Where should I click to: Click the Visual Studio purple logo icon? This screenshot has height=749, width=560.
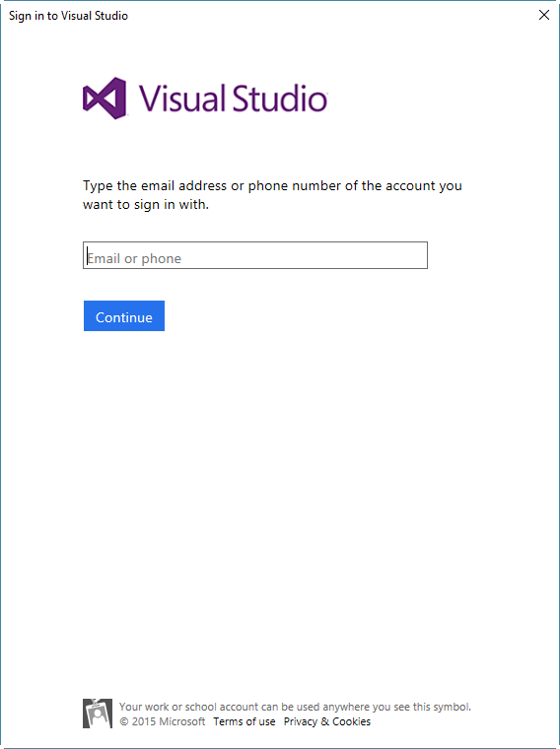pyautogui.click(x=105, y=98)
